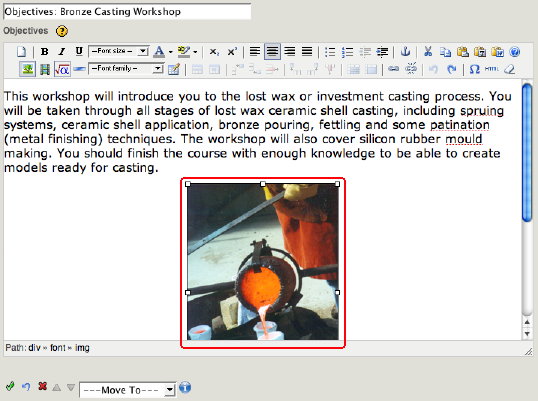The width and height of the screenshot is (538, 401).
Task: Click the Objectives title input field
Action: [127, 11]
